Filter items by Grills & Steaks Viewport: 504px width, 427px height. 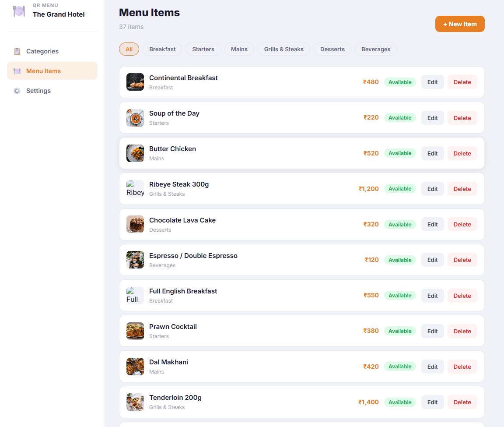click(x=284, y=49)
